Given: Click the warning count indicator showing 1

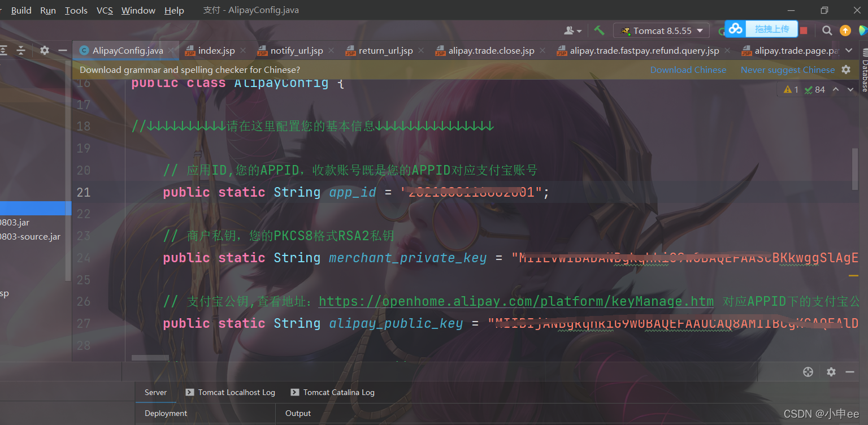Looking at the screenshot, I should 791,89.
